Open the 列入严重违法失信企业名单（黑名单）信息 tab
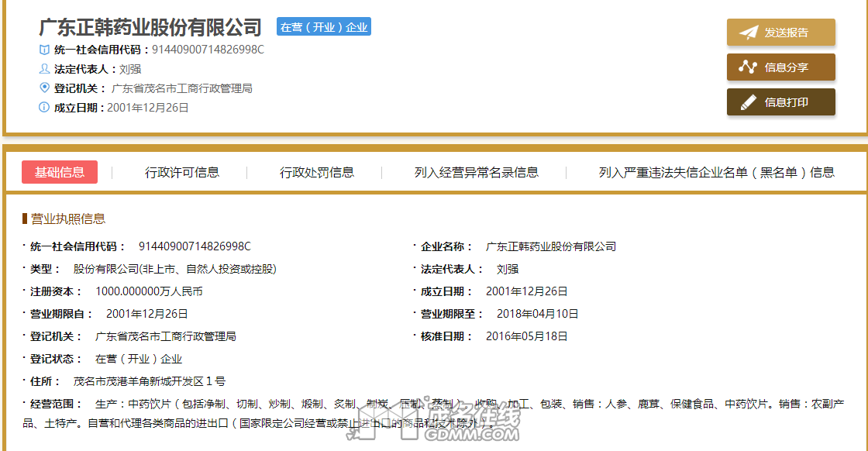868x451 pixels. [x=716, y=172]
